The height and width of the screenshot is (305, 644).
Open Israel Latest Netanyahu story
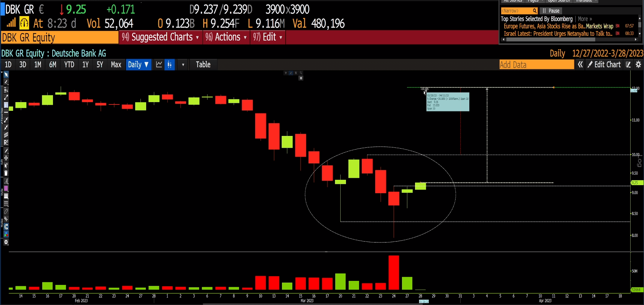pos(558,33)
